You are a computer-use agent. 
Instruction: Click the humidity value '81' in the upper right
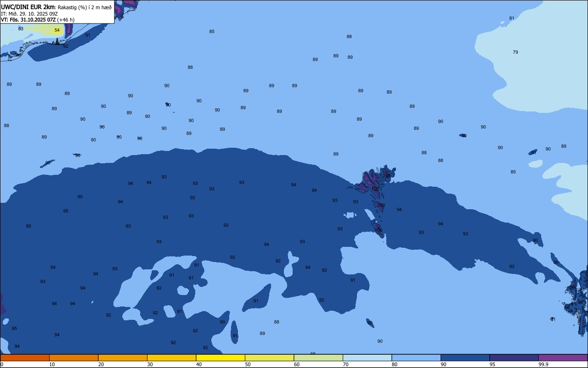[512, 18]
